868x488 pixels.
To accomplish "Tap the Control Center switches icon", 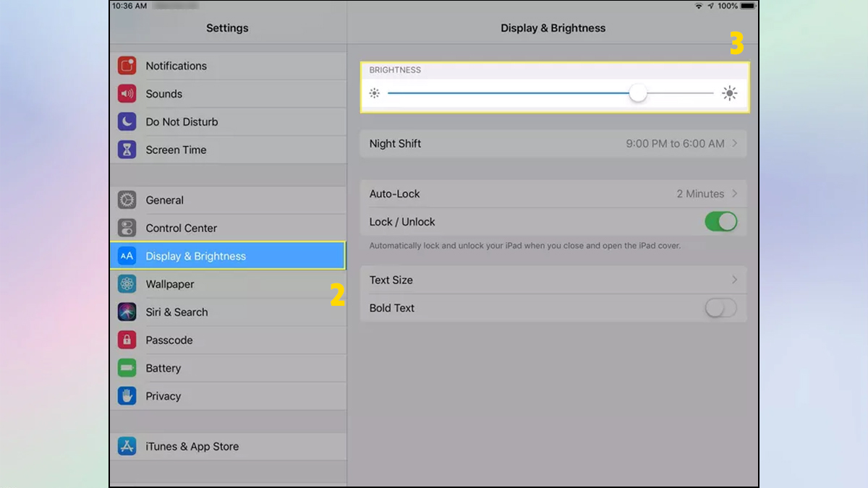I will [x=127, y=228].
